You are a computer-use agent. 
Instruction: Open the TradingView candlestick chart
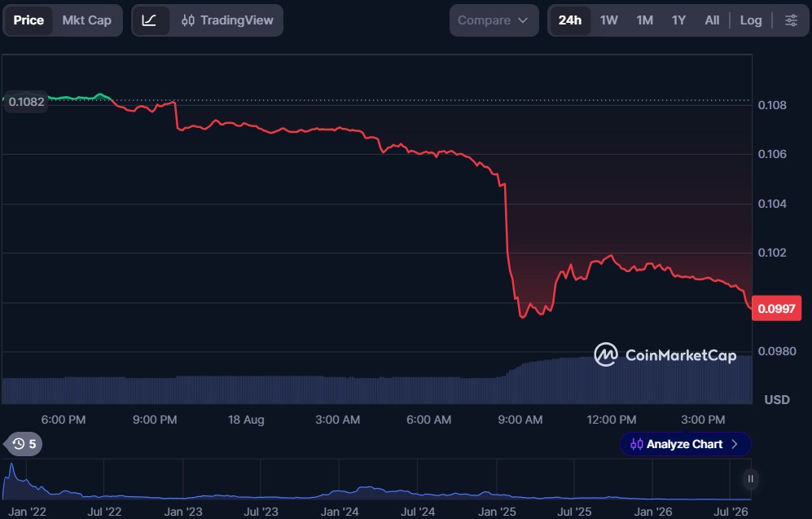pyautogui.click(x=227, y=20)
